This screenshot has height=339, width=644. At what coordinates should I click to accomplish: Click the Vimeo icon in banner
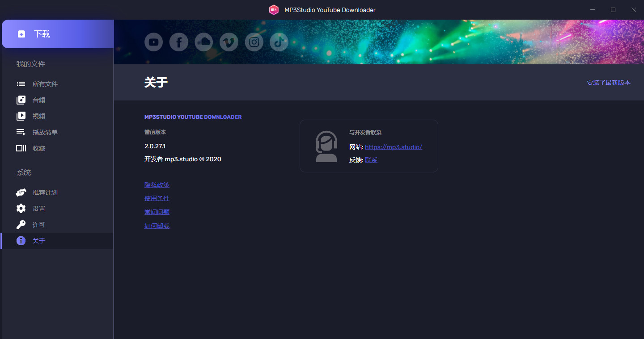point(229,42)
